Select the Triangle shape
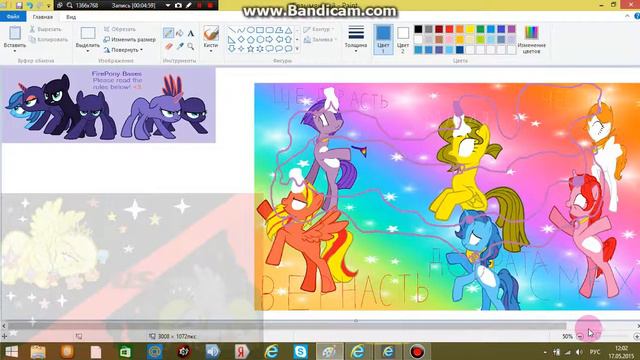The width and height of the screenshot is (640, 360). coord(289,30)
